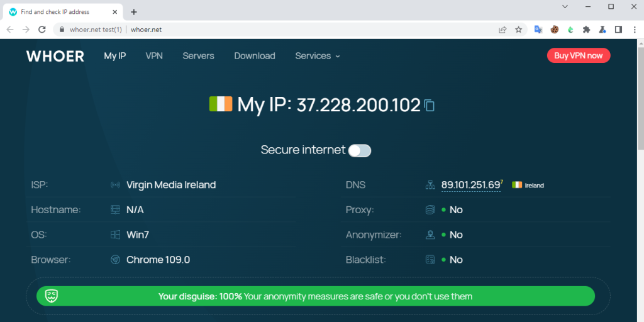The height and width of the screenshot is (322, 644).
Task: Click the page vertical scrollbar thumb
Action: [x=640, y=99]
